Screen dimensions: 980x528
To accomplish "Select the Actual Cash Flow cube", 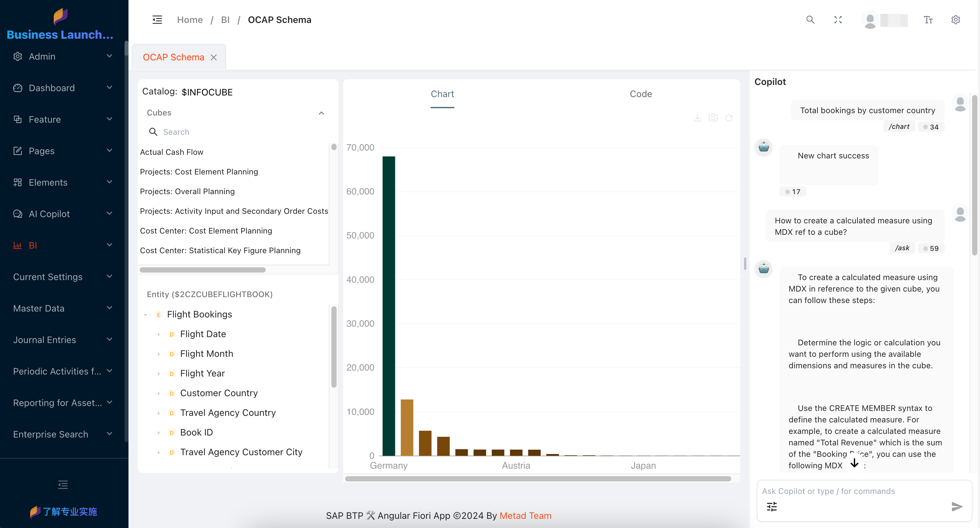I will [171, 152].
